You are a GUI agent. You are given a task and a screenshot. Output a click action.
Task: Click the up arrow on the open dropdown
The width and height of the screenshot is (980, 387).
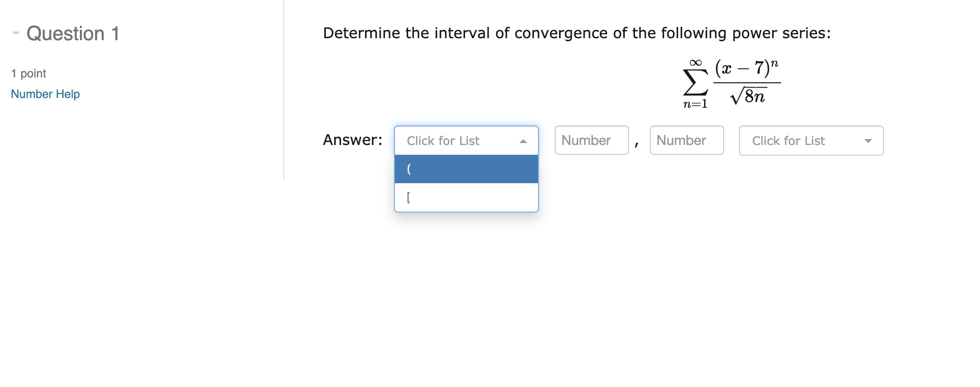click(x=523, y=141)
